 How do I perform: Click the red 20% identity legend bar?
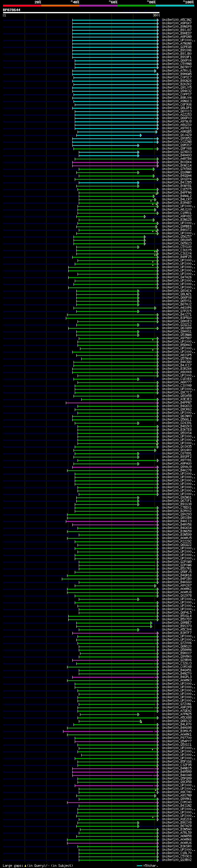click(x=22, y=6)
